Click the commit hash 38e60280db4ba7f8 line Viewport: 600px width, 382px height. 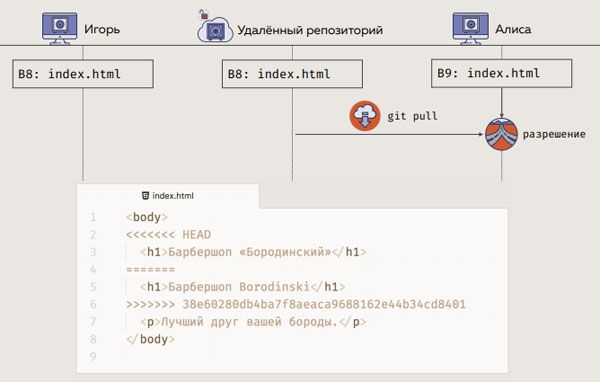[296, 304]
